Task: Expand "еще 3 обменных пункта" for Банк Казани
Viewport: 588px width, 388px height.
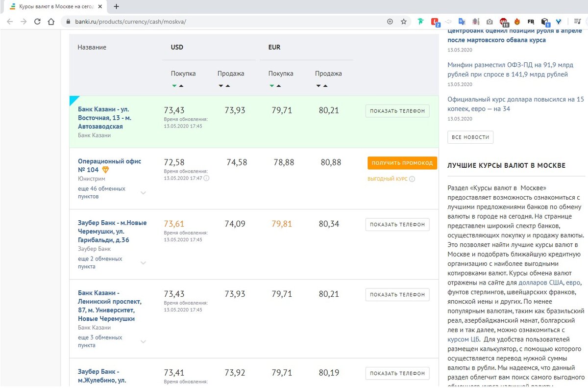Action: [143, 342]
